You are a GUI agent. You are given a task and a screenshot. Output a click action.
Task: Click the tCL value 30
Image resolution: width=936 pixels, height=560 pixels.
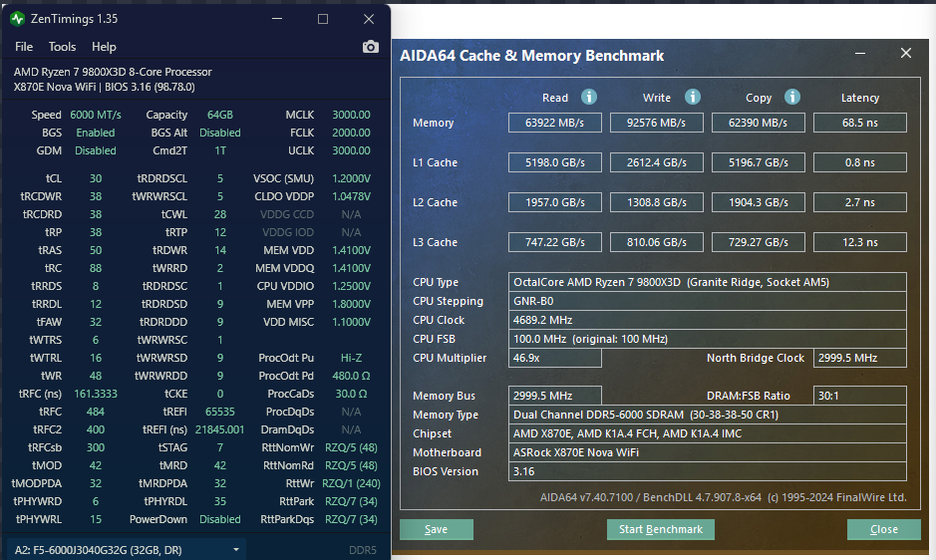click(96, 178)
